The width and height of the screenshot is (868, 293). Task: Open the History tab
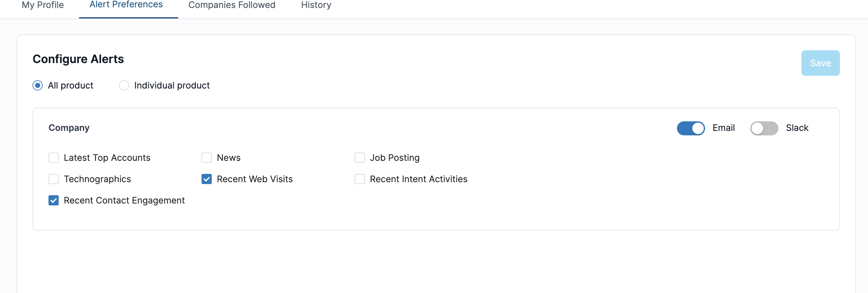pos(316,5)
